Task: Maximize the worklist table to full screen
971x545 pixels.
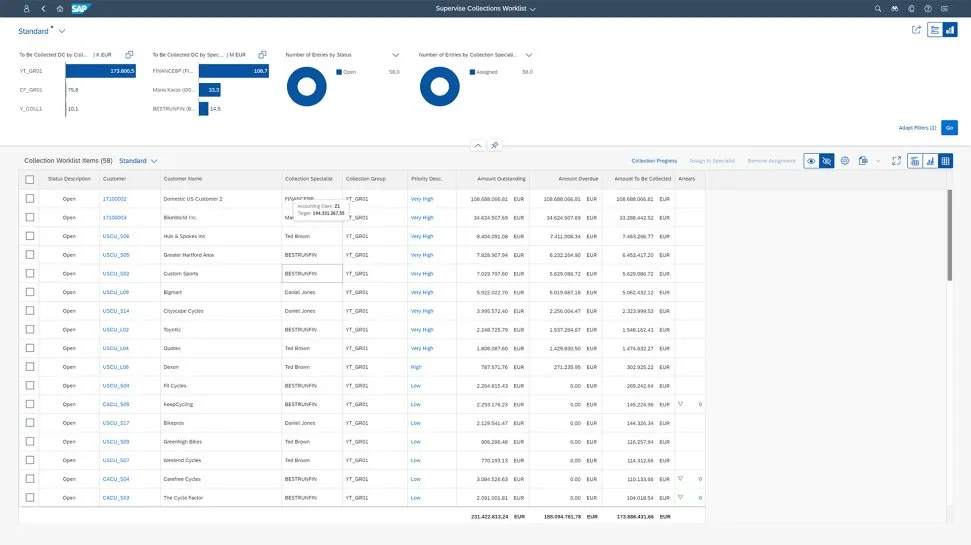Action: coord(896,160)
